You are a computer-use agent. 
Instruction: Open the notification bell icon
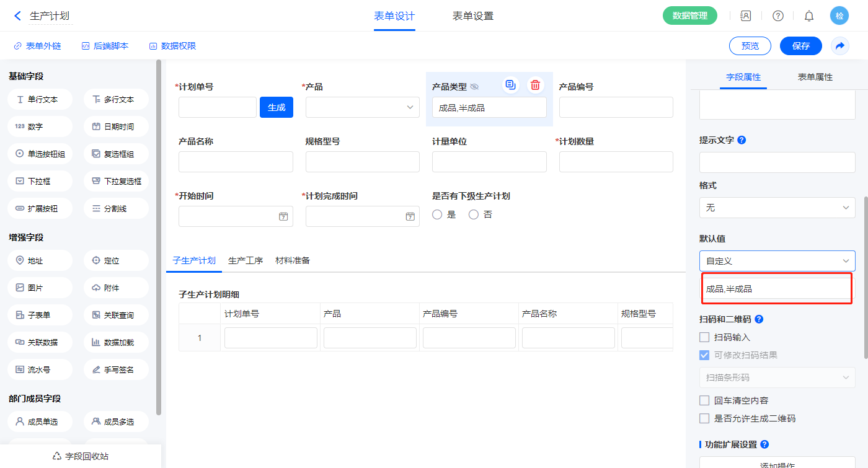(809, 16)
